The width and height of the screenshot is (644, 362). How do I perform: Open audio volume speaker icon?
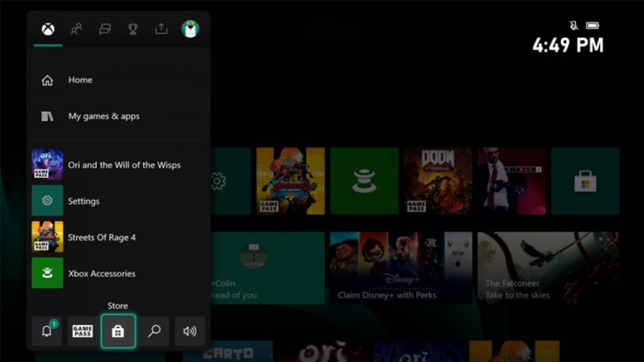pyautogui.click(x=189, y=331)
